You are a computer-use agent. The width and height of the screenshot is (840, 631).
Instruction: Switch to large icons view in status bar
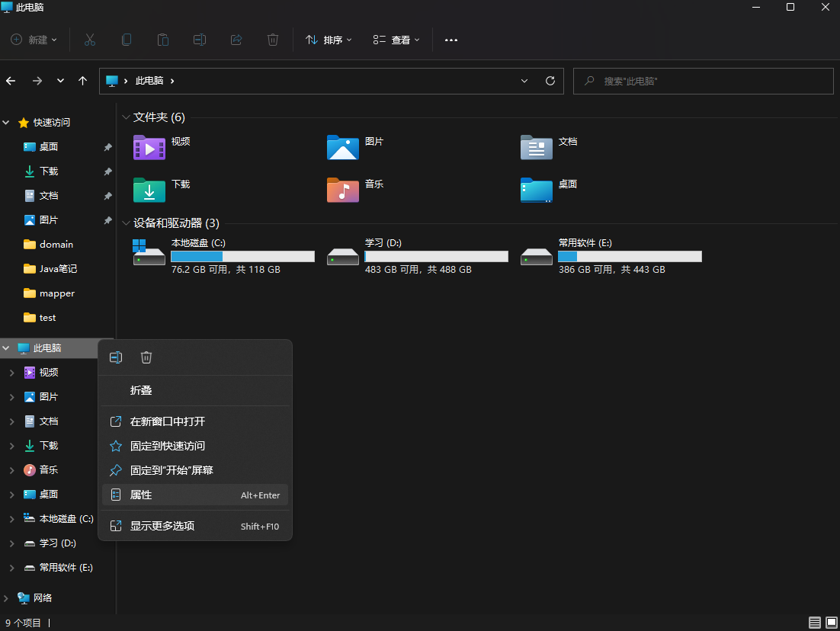(x=830, y=623)
